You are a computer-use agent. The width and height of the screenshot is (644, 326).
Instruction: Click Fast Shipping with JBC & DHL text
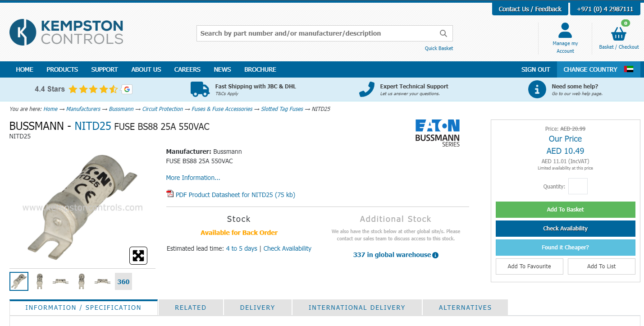coord(256,86)
